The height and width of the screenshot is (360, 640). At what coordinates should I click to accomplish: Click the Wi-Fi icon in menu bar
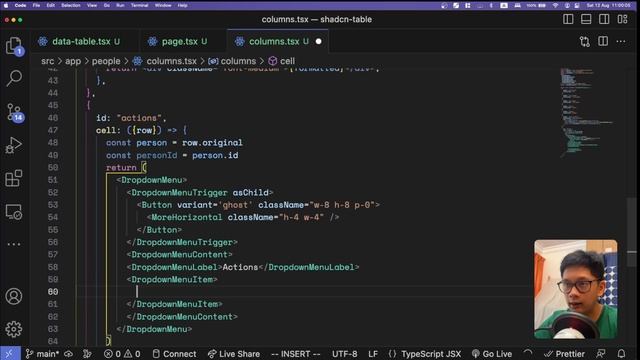tap(555, 5)
